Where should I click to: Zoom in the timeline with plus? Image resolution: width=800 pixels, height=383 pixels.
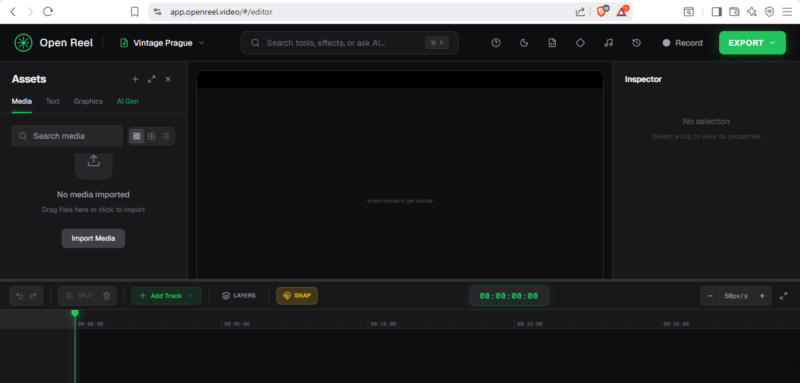click(x=762, y=296)
